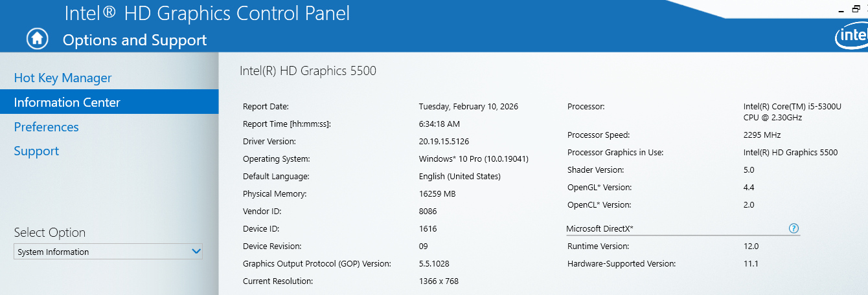Select report time 6:34:18 AM
The height and width of the screenshot is (295, 868).
[x=440, y=124]
